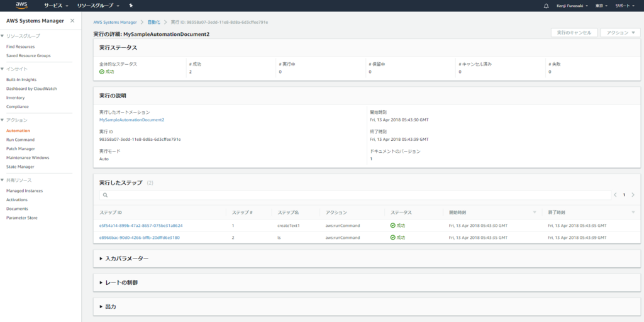Open Dashboard by CloudWatch
The image size is (644, 322).
coord(31,89)
